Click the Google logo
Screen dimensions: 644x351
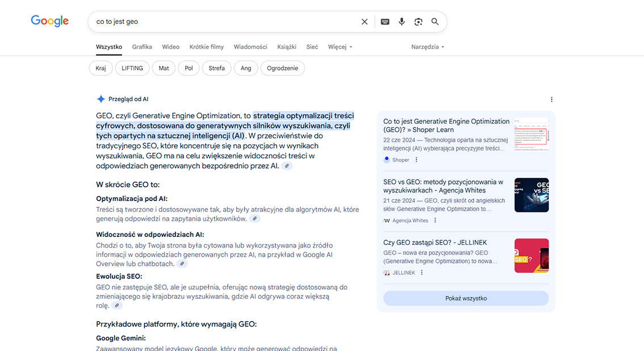click(49, 21)
